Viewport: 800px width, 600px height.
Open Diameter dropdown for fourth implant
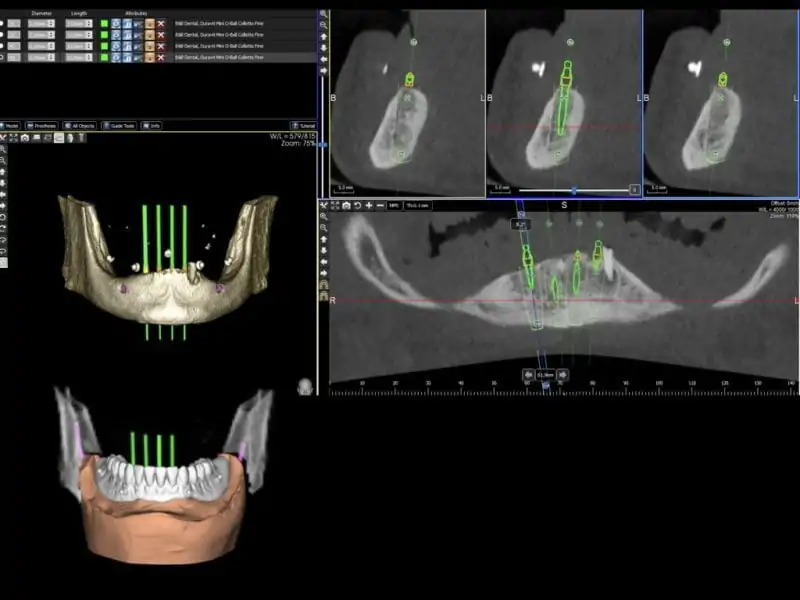(x=42, y=58)
